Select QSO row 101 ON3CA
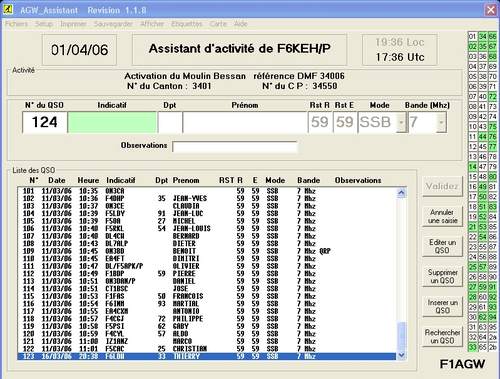Viewport: 500px width, 379px height. coord(207,191)
